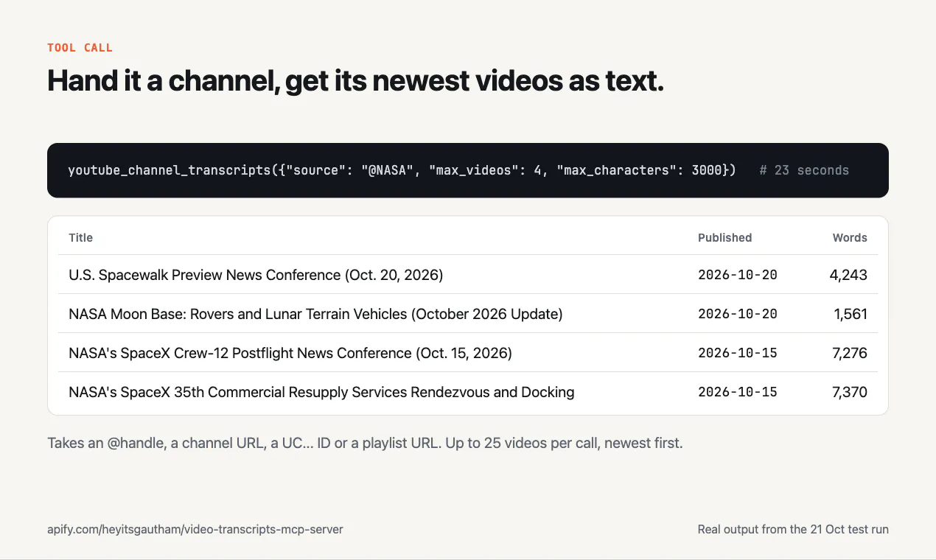Screen dimensions: 936x560
Task: Click the headline about newest videos as text
Action: pos(355,80)
